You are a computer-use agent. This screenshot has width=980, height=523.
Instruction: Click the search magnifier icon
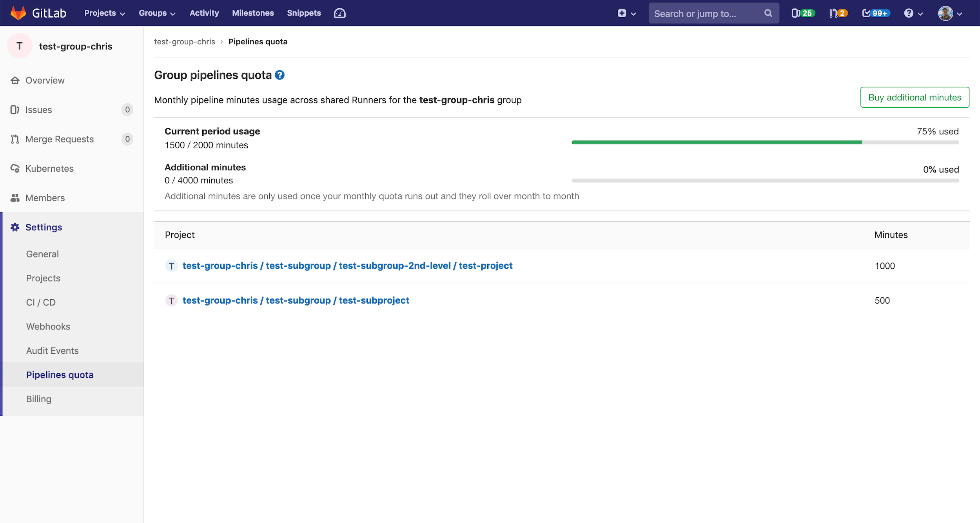click(768, 13)
